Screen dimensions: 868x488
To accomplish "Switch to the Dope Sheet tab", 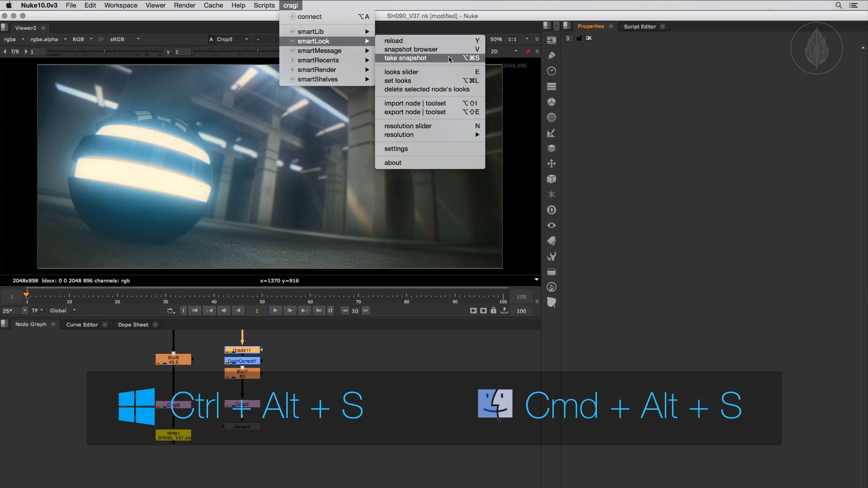I will (x=133, y=325).
